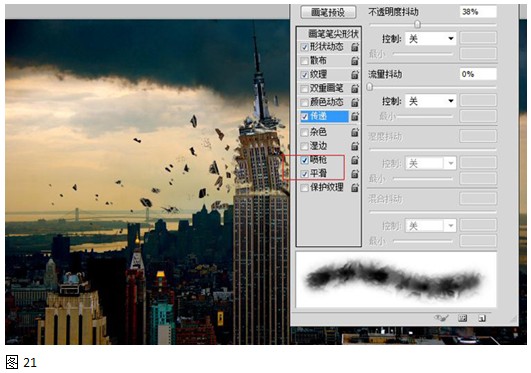Toggle lock icon next to 传递

(355, 116)
